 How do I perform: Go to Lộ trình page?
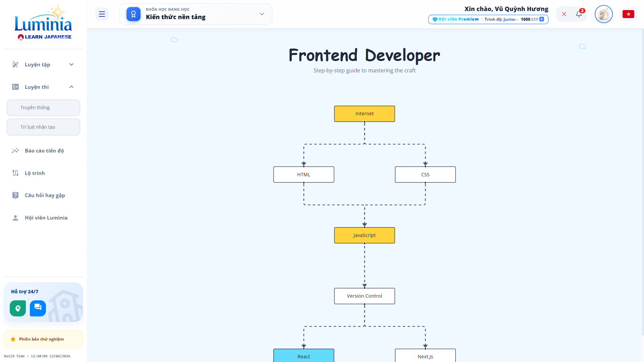(x=35, y=173)
